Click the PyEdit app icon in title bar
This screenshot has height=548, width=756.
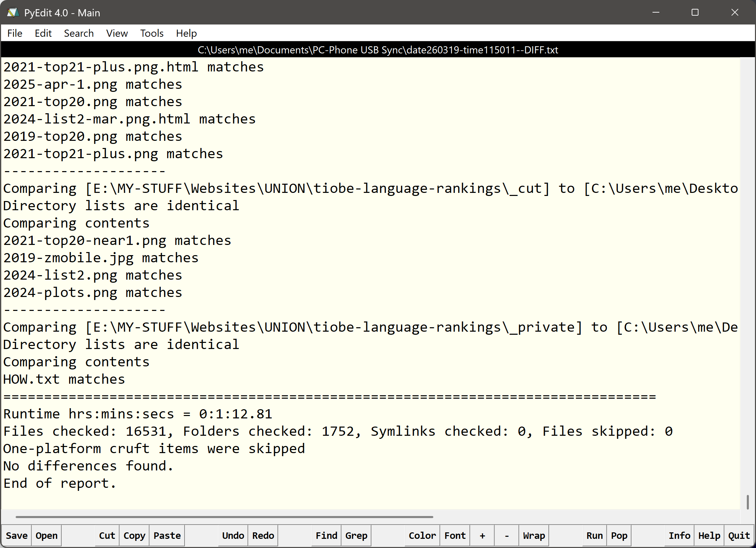coord(13,13)
